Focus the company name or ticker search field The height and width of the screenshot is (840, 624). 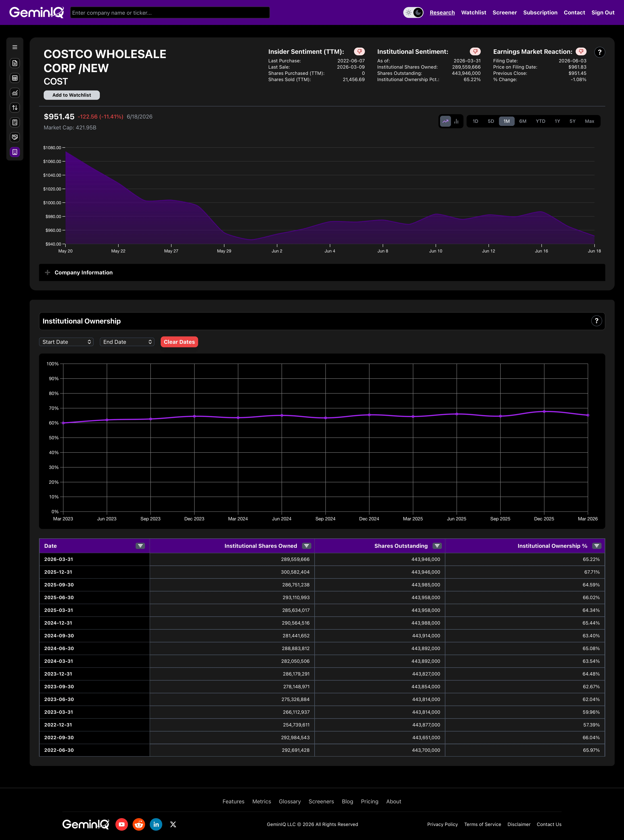pos(170,12)
